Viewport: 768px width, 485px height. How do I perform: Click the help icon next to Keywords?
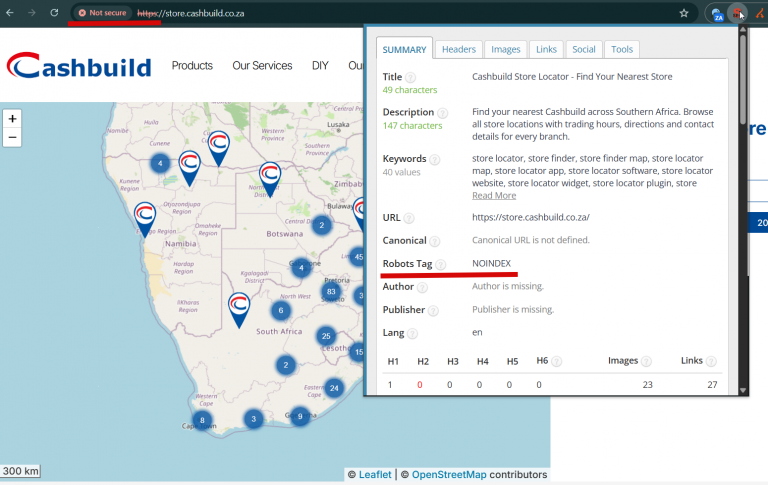click(434, 160)
